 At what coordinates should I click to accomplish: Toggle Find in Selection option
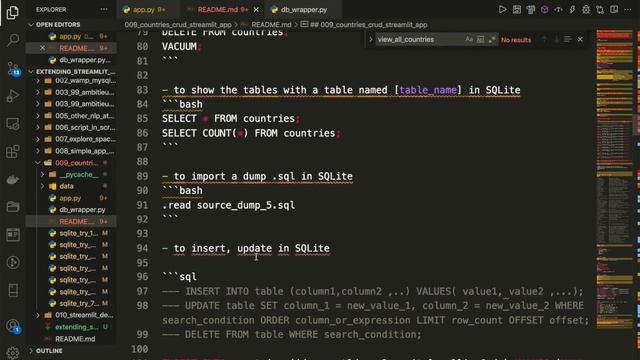click(568, 39)
